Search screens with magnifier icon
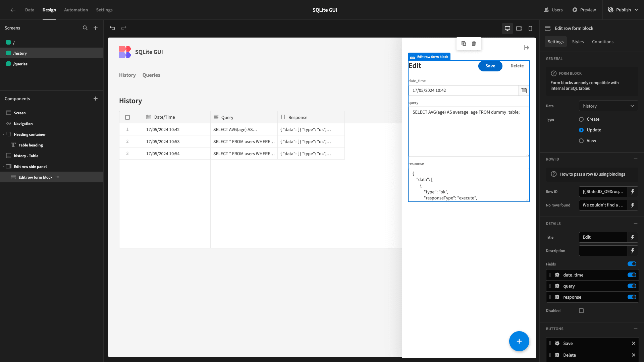Viewport: 644px width, 362px height. point(85,28)
